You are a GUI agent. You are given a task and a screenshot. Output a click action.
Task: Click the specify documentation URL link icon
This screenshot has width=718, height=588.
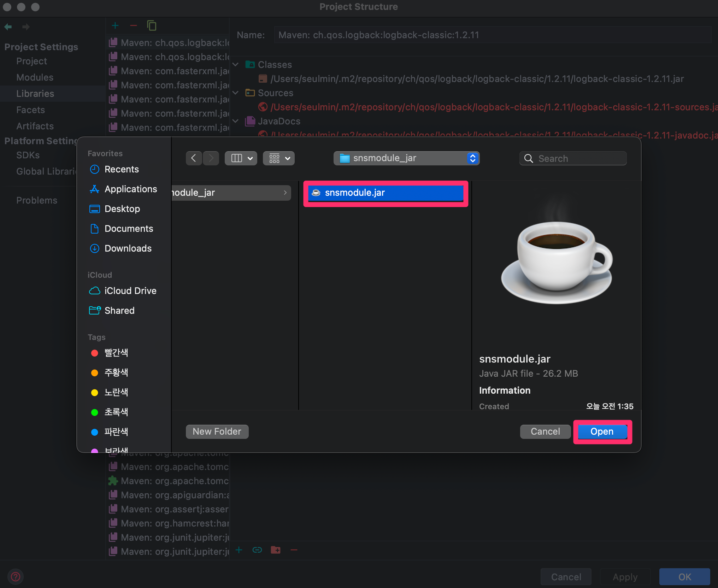257,550
